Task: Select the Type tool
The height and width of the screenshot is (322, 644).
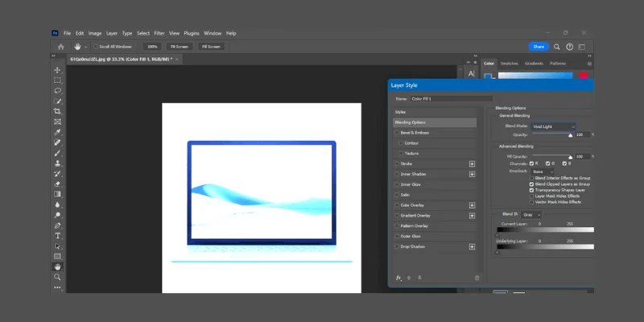Action: [x=57, y=236]
